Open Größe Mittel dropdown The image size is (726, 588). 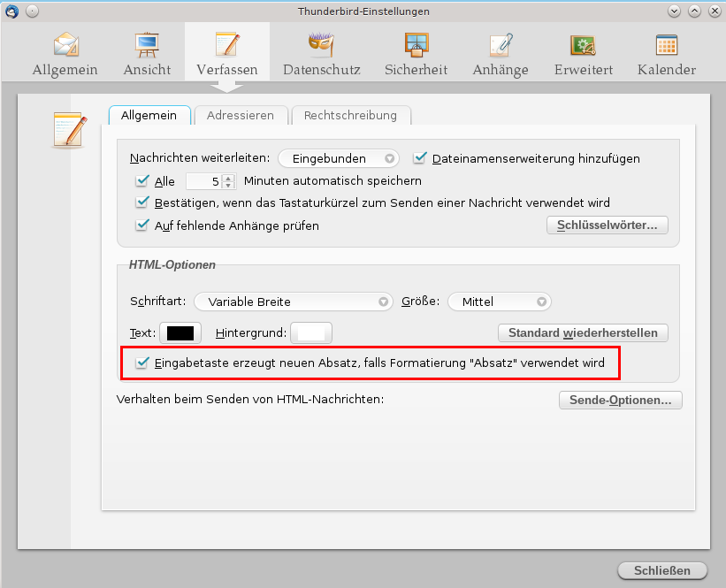point(500,302)
